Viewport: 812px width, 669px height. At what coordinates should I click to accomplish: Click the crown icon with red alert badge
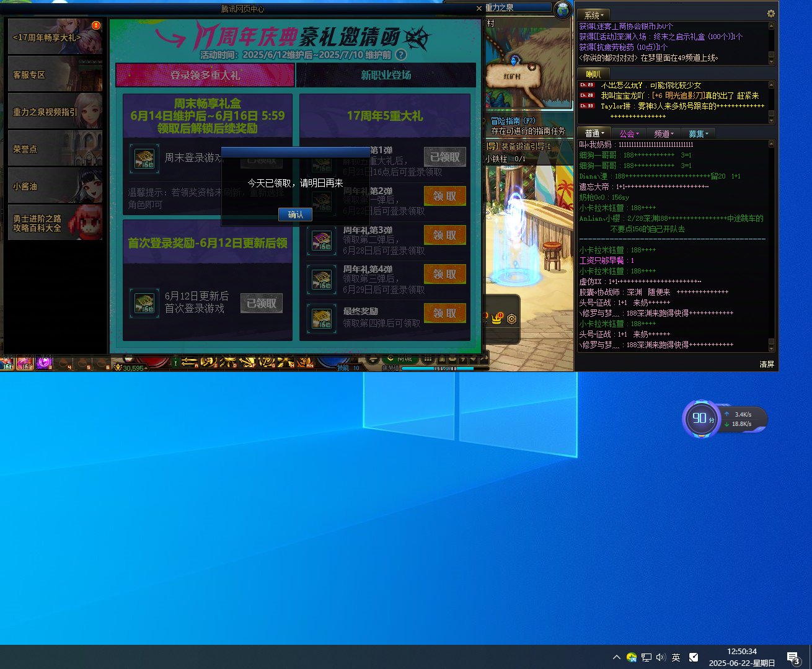pyautogui.click(x=496, y=318)
